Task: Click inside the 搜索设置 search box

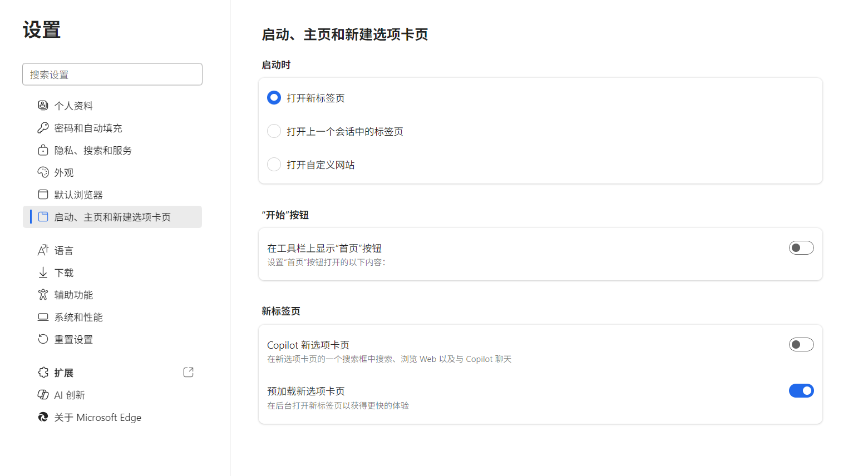Action: (112, 74)
